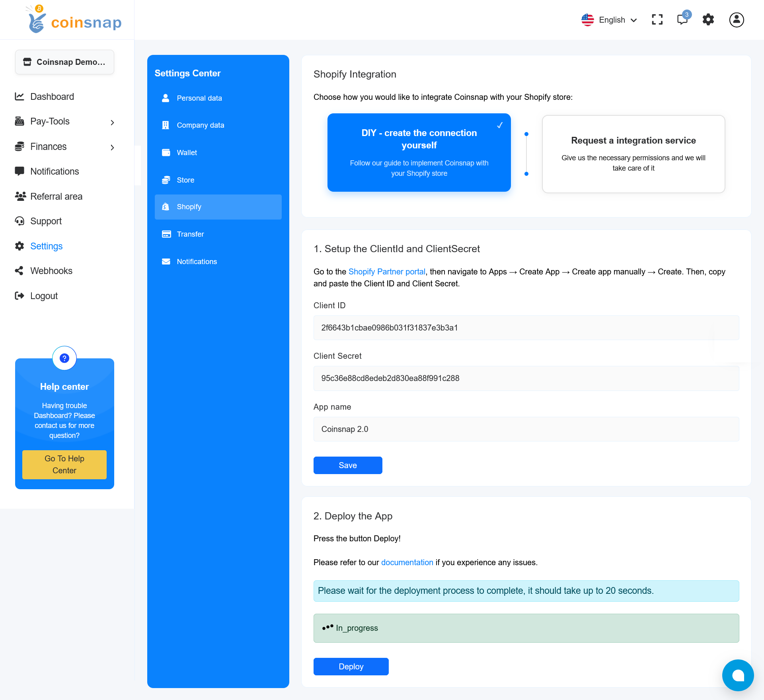This screenshot has height=700, width=764.
Task: Click the Wallet icon in Settings Center
Action: (x=166, y=152)
